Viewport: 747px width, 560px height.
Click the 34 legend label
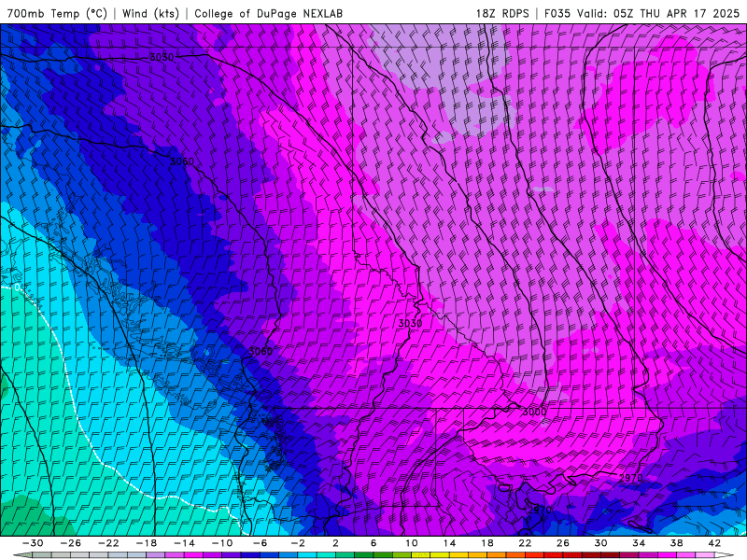tap(639, 543)
